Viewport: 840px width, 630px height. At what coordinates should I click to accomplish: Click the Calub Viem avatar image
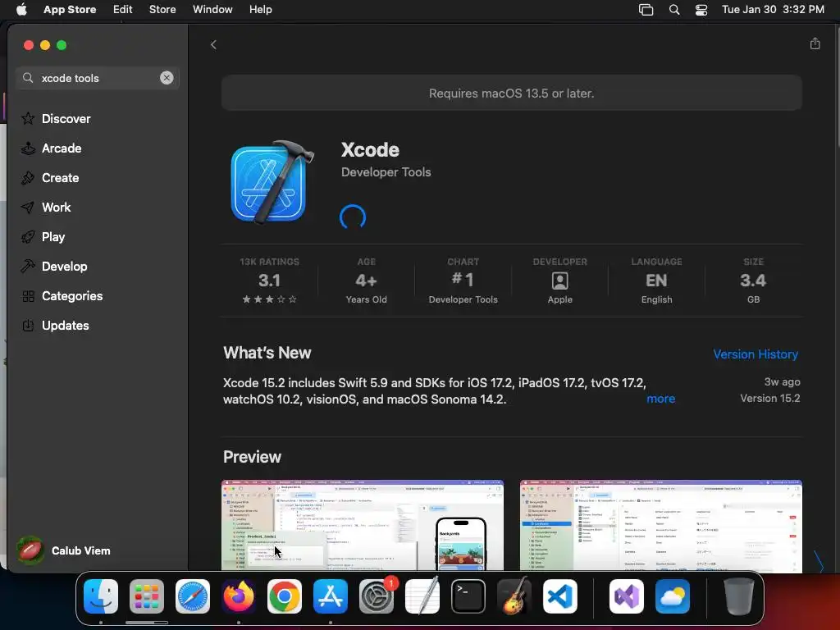tap(30, 550)
